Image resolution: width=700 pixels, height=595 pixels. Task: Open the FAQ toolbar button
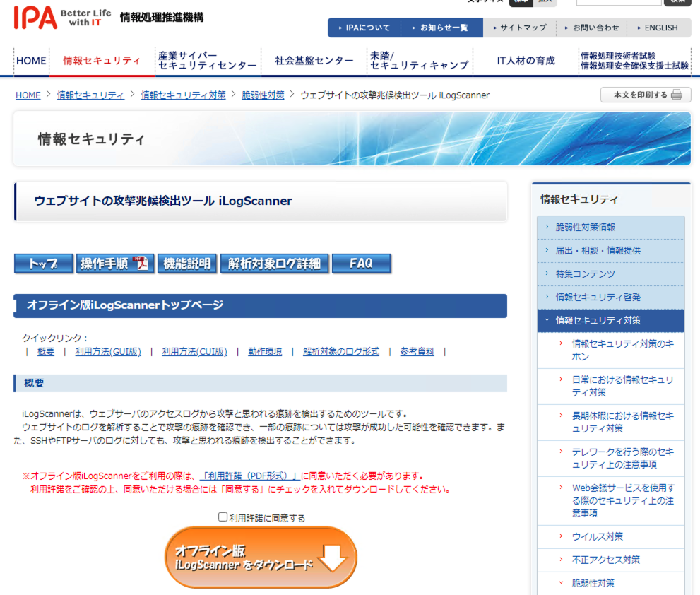(x=361, y=263)
